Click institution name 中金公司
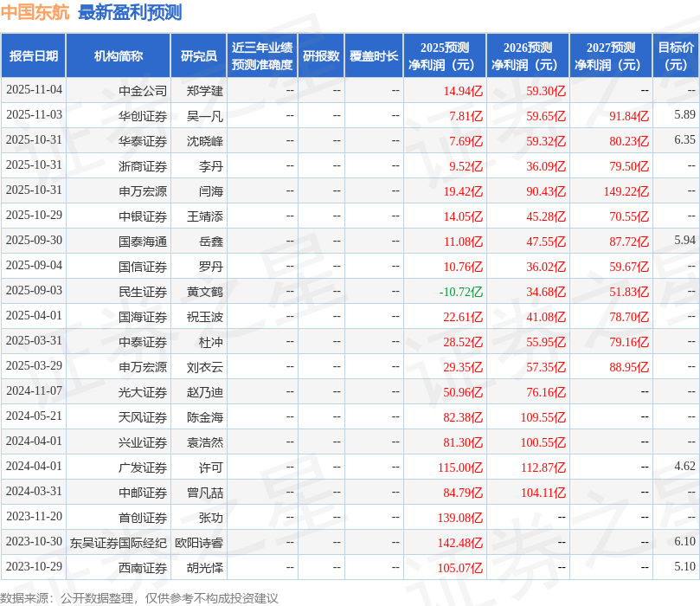 pyautogui.click(x=143, y=91)
